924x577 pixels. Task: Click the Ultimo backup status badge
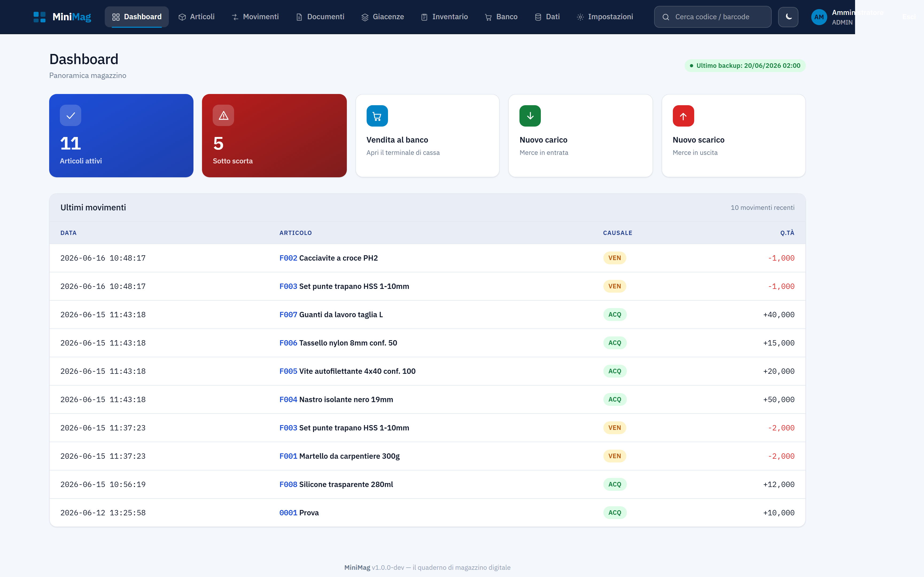click(x=745, y=66)
